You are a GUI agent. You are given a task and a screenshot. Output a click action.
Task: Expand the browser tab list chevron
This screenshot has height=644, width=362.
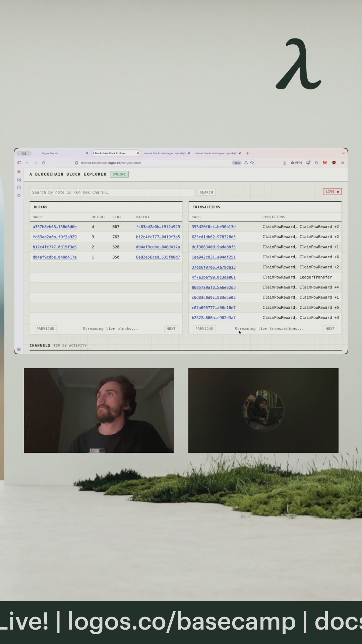(x=343, y=153)
